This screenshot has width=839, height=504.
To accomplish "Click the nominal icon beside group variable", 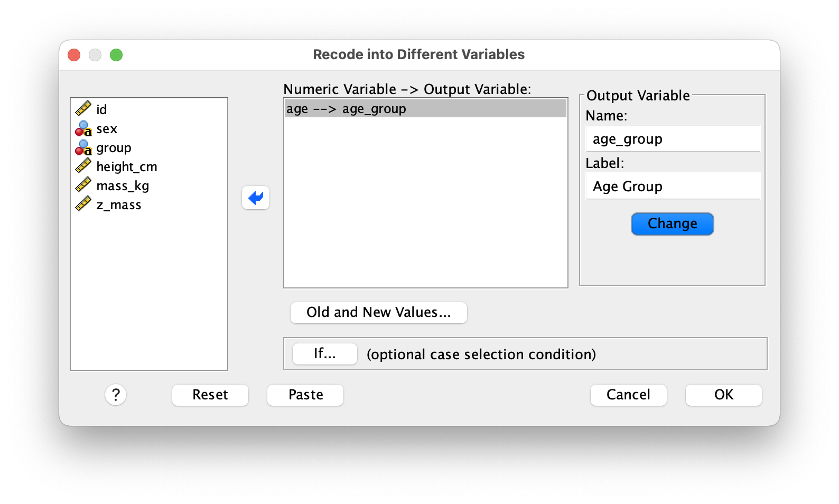I will click(83, 147).
